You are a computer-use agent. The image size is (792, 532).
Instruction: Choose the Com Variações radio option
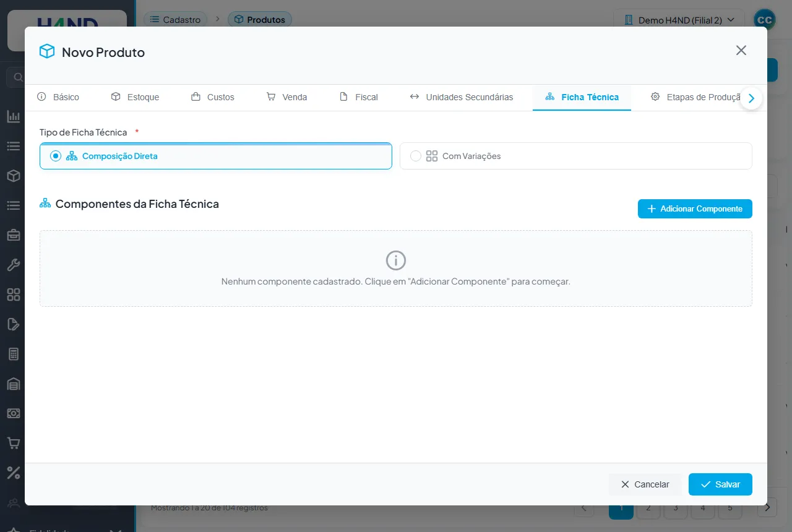(x=576, y=156)
